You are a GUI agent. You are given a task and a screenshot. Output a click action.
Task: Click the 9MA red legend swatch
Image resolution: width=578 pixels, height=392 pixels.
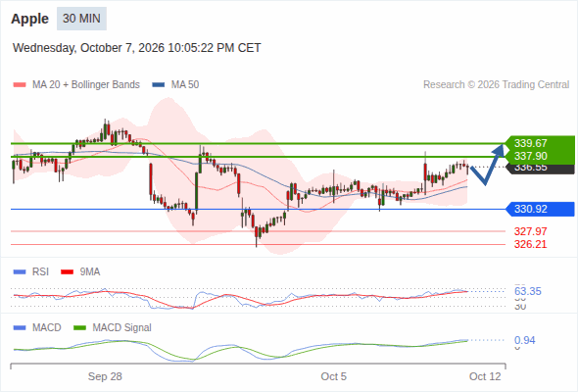[67, 272]
